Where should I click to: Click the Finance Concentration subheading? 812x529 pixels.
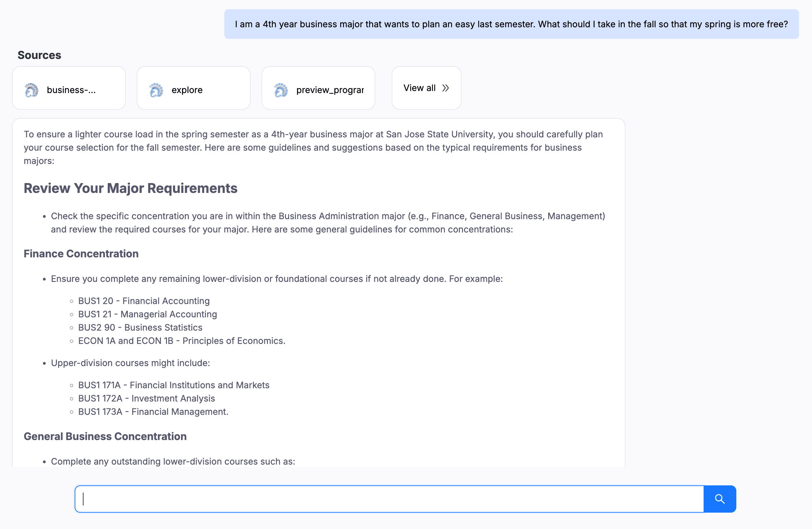(x=81, y=253)
